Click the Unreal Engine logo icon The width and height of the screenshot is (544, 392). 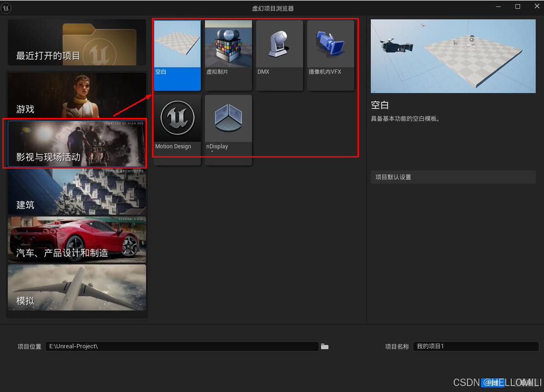click(6, 8)
